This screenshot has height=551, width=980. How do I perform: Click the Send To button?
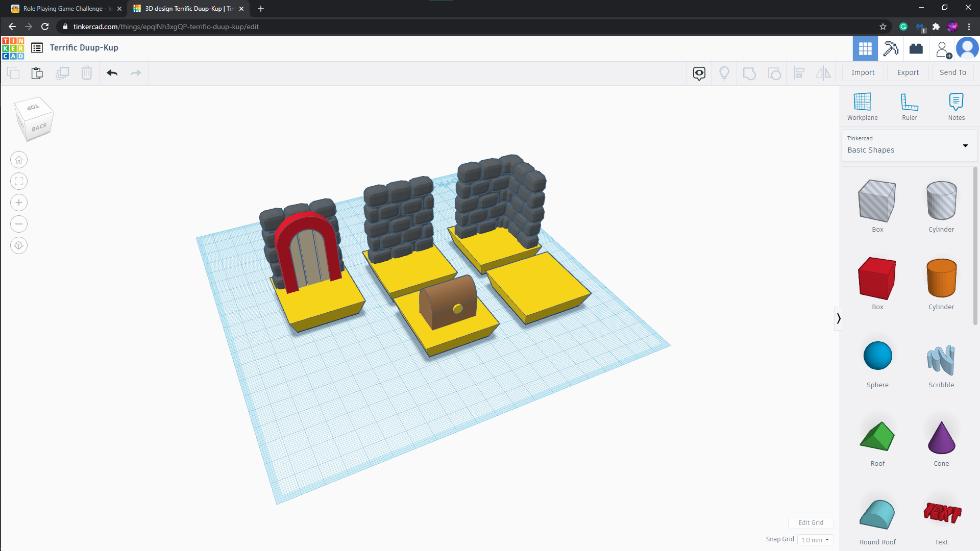point(953,72)
